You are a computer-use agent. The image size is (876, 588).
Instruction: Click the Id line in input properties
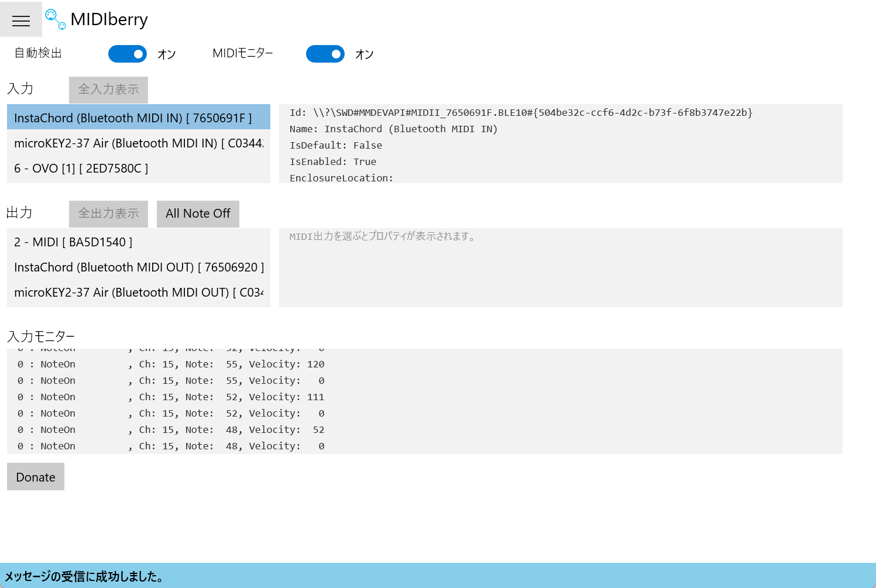[521, 112]
